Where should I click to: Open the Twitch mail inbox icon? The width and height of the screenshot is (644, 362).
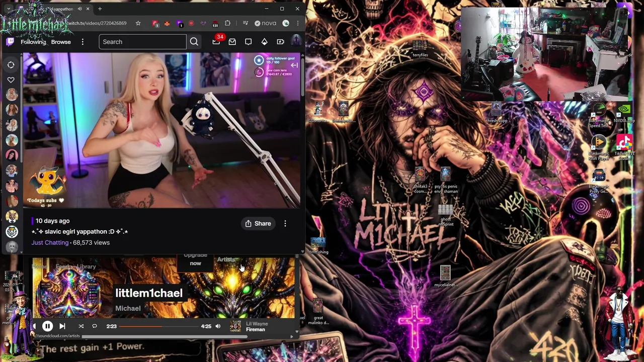point(232,42)
